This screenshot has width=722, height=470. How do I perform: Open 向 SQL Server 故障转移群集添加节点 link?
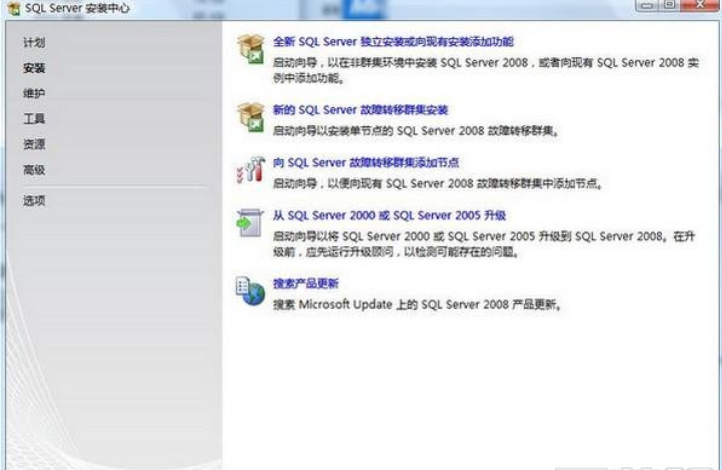(x=366, y=162)
